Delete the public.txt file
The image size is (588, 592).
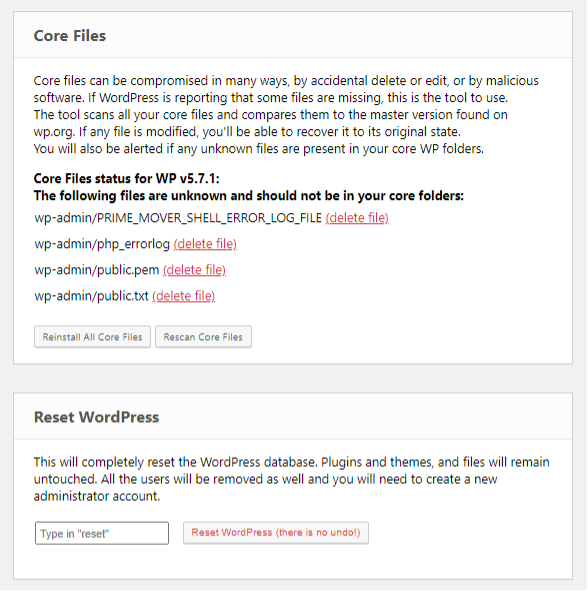184,296
